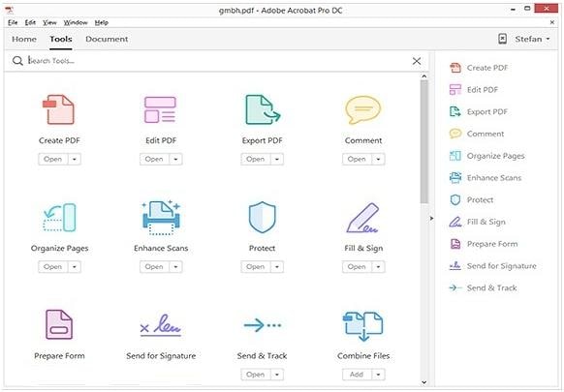Clear search with the X button
This screenshot has width=564, height=392.
point(417,61)
